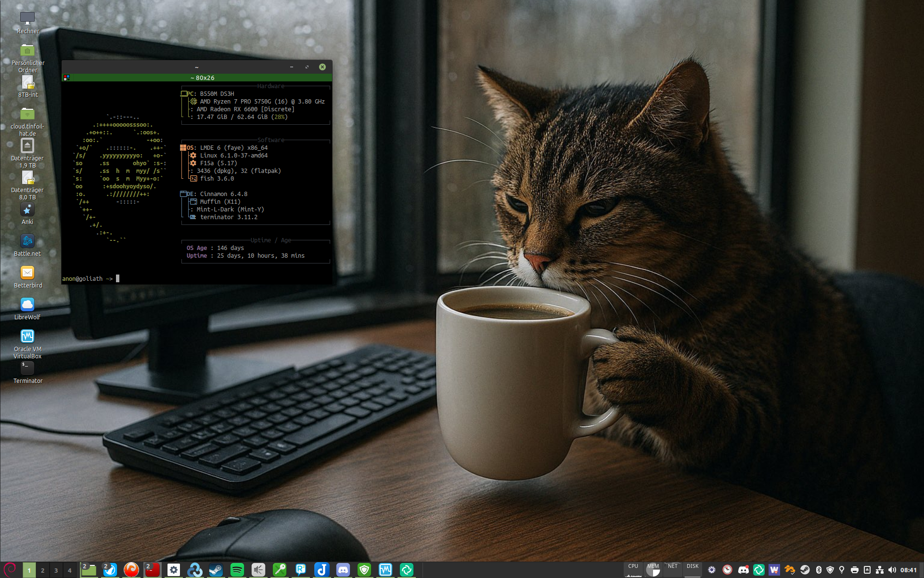Click the 'Uptime' line in the terminal
924x578 pixels.
pos(245,256)
